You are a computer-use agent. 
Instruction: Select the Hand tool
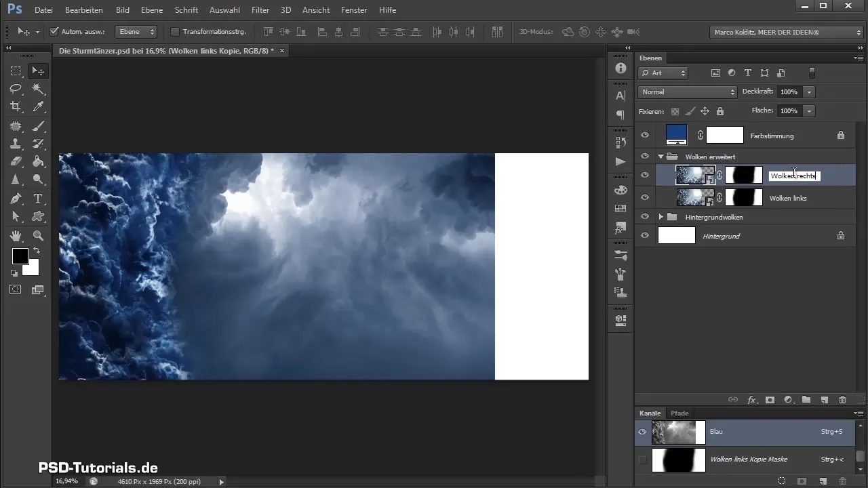tap(16, 236)
